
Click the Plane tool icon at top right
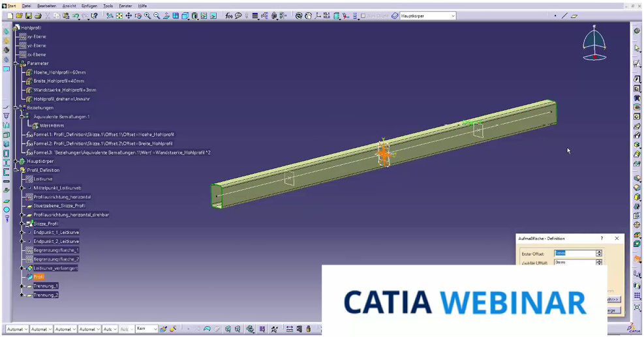coord(574,16)
